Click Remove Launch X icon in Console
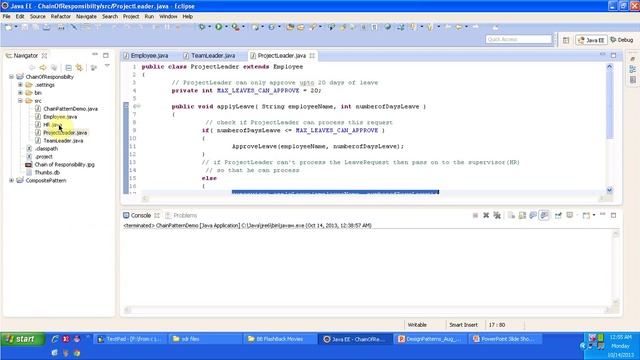640x360 pixels. (486, 215)
